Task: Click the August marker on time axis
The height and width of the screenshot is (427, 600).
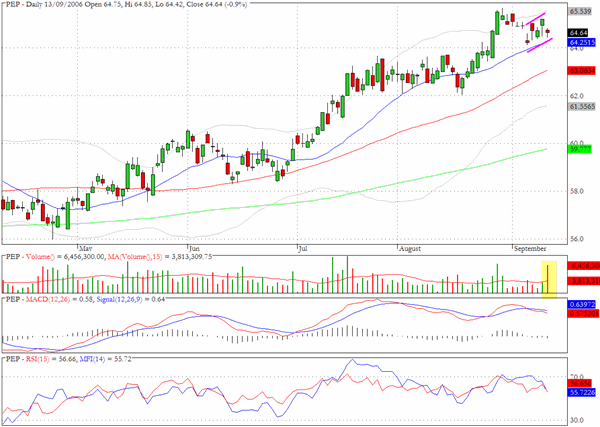Action: [410, 248]
